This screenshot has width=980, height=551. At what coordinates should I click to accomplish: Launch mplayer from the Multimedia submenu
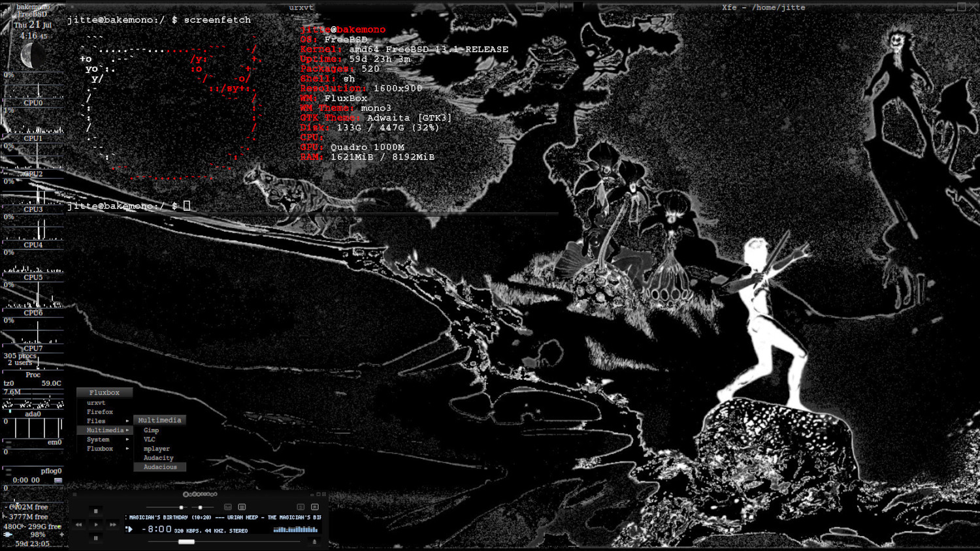coord(156,449)
